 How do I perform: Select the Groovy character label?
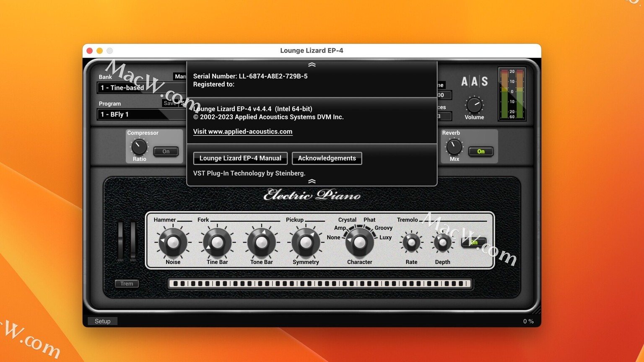(383, 228)
